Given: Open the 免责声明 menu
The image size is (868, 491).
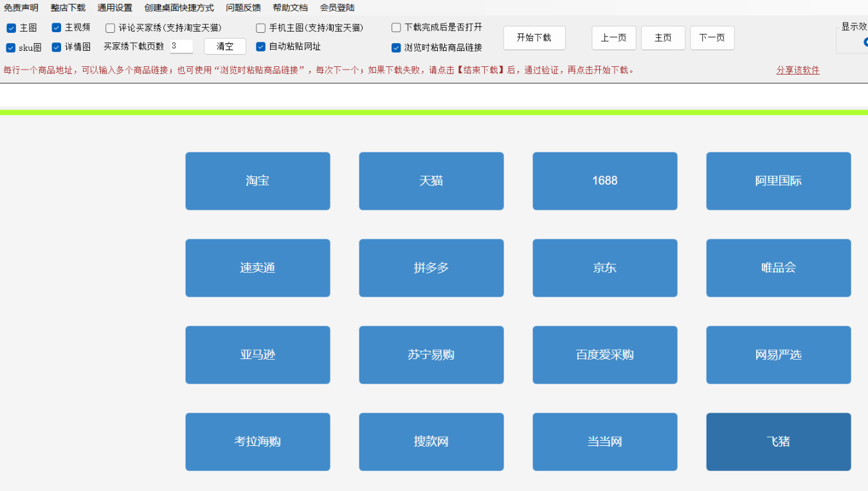Looking at the screenshot, I should (x=21, y=8).
